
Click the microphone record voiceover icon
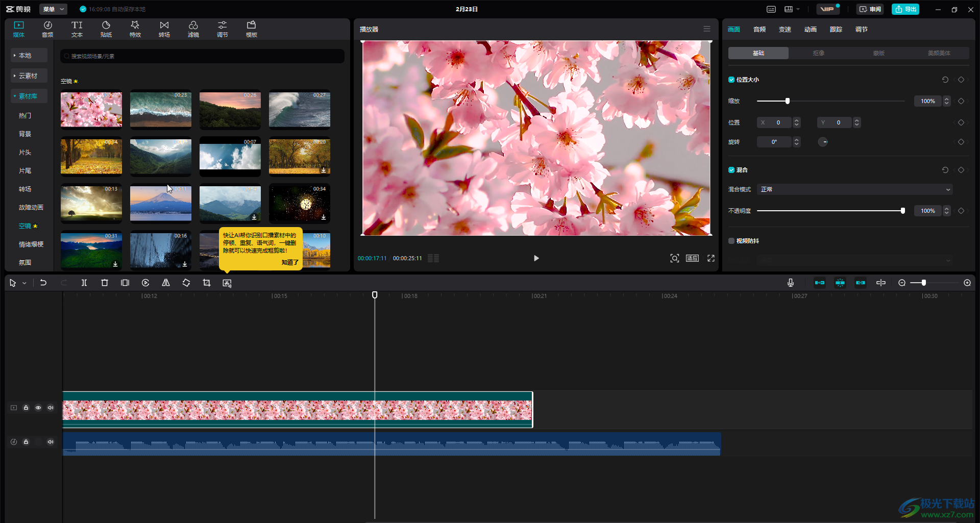[791, 283]
